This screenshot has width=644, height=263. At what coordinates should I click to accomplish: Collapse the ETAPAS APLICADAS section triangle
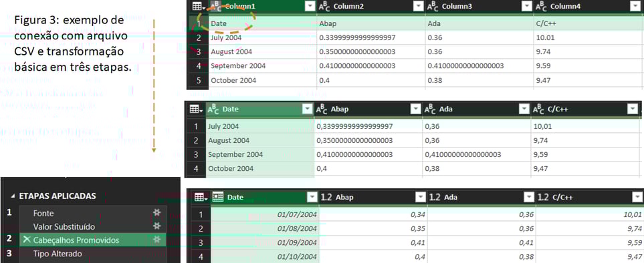pyautogui.click(x=13, y=196)
